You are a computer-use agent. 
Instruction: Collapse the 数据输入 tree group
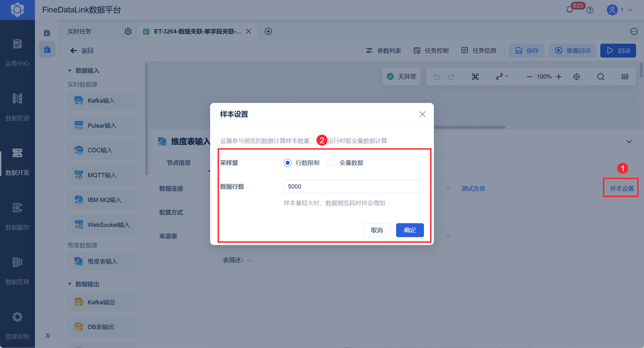(69, 70)
